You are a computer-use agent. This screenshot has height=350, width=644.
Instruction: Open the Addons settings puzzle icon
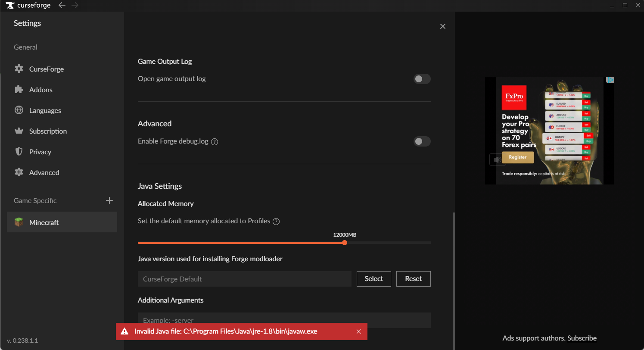pos(19,90)
